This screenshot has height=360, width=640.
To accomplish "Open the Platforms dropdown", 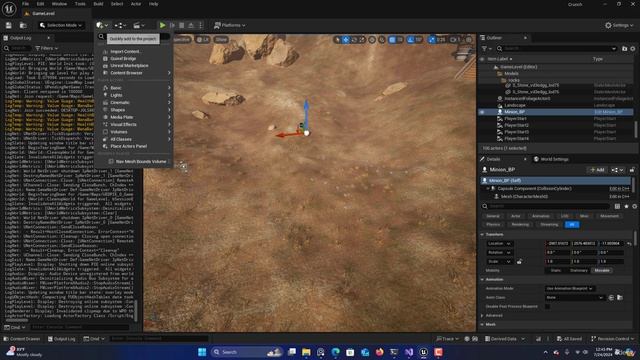I will [x=230, y=25].
